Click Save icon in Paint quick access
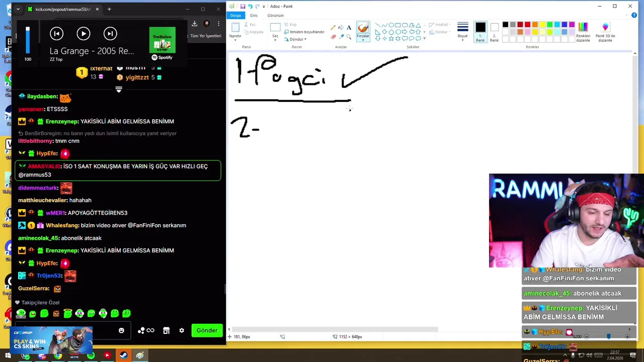 (x=243, y=6)
